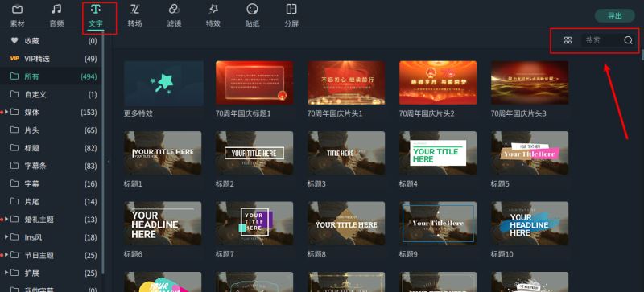
Task: Select the 扩展 folder
Action: point(51,273)
